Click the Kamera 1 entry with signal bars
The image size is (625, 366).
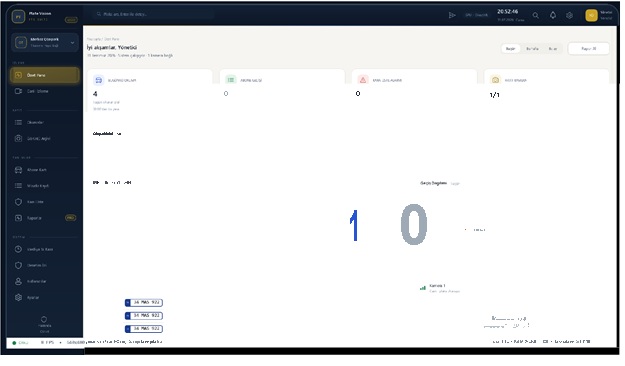pos(440,288)
